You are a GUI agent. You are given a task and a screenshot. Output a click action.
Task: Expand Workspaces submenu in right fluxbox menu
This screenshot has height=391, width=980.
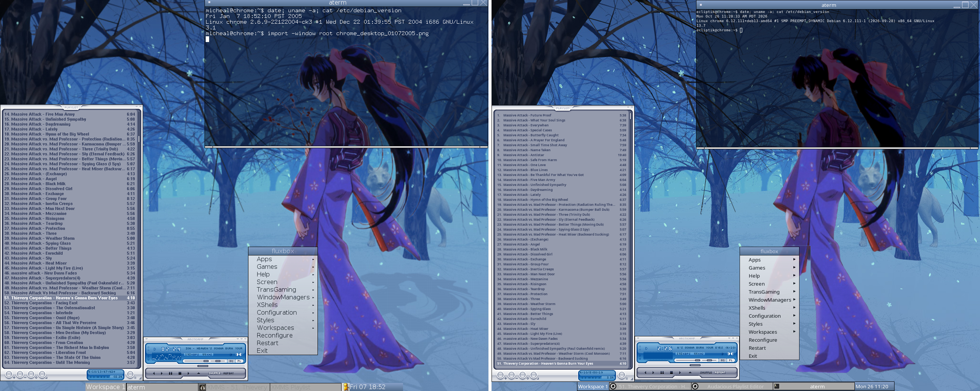(x=769, y=332)
